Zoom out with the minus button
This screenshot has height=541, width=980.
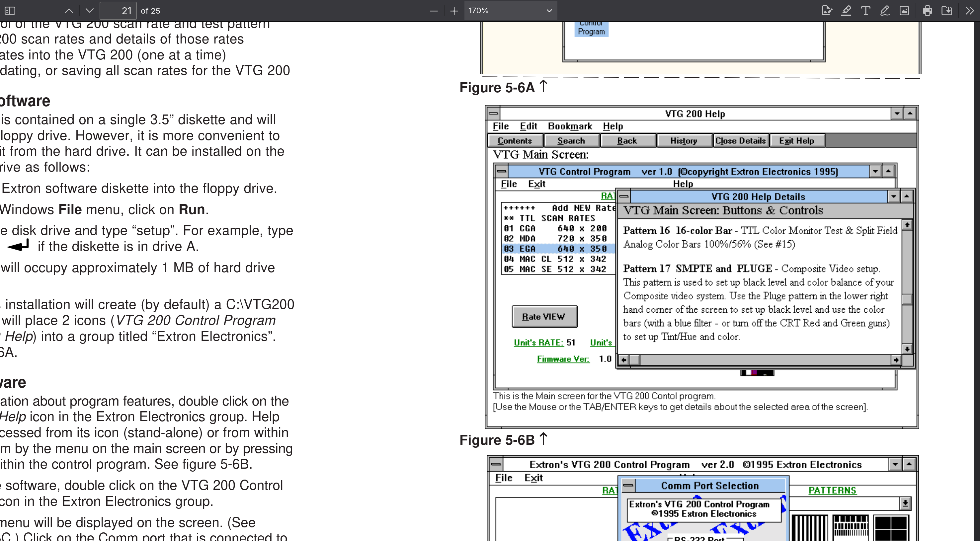(x=434, y=11)
